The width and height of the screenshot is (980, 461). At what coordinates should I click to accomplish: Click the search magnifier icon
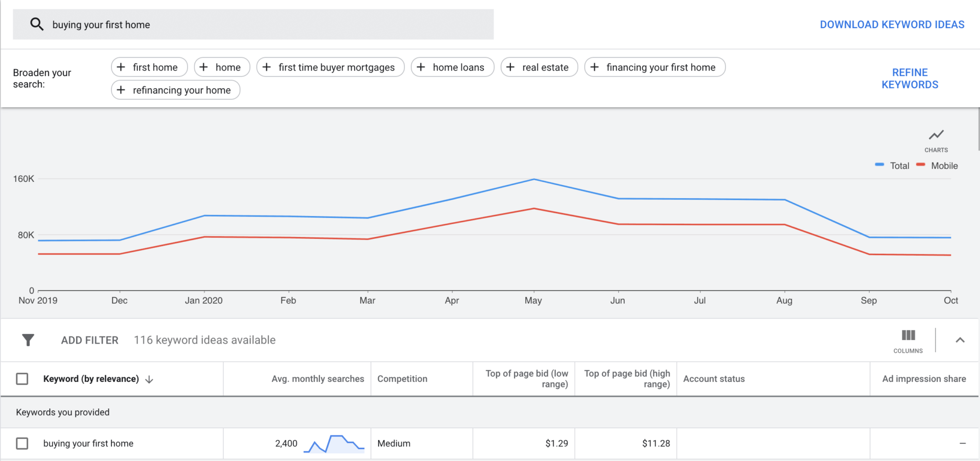coord(37,24)
